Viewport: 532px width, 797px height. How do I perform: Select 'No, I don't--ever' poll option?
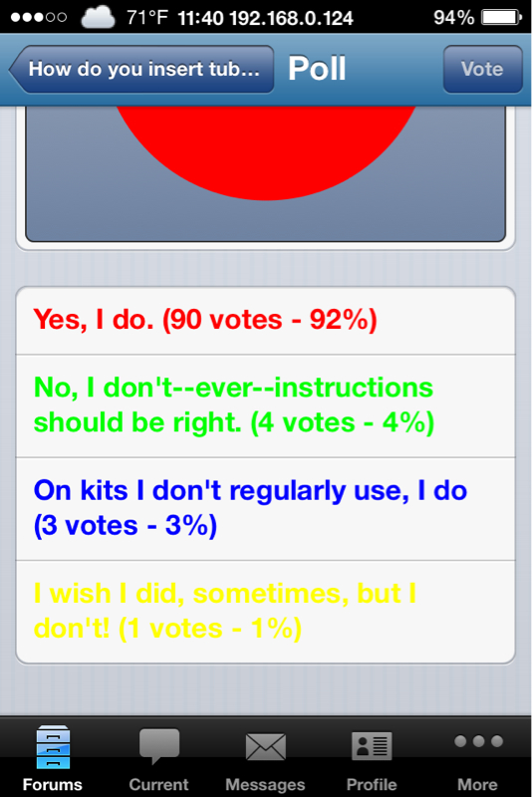[265, 405]
